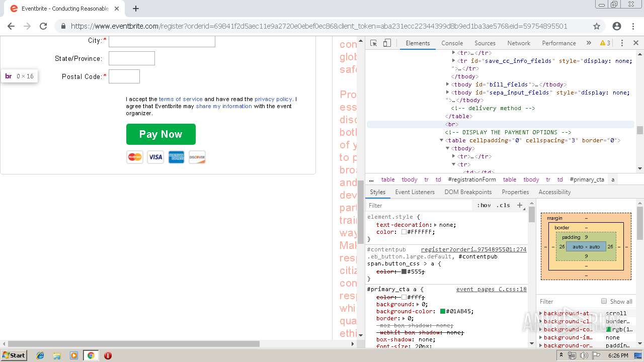Activate the inspect element picker tool
Image resolution: width=644 pixels, height=362 pixels.
(x=373, y=43)
